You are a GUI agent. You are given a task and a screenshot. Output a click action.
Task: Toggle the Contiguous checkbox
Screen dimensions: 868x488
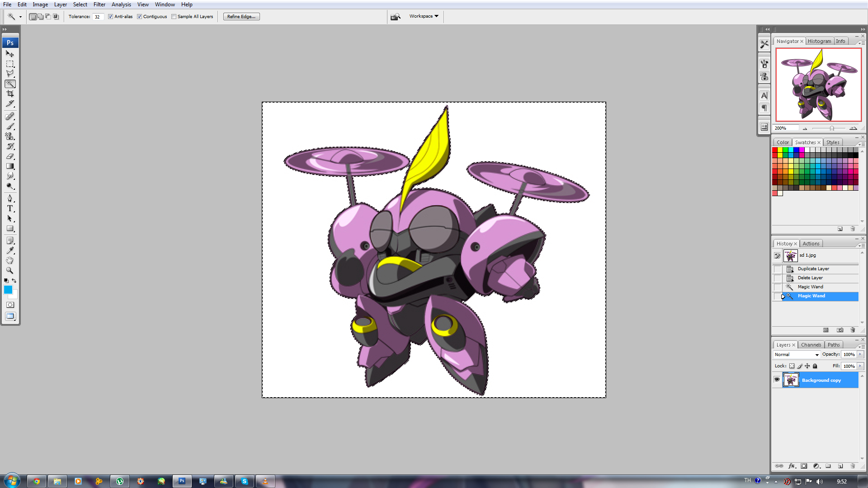(139, 17)
